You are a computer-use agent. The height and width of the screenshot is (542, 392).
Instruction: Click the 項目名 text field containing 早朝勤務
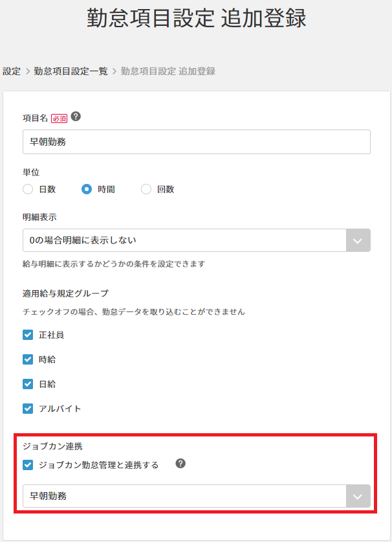pyautogui.click(x=196, y=142)
